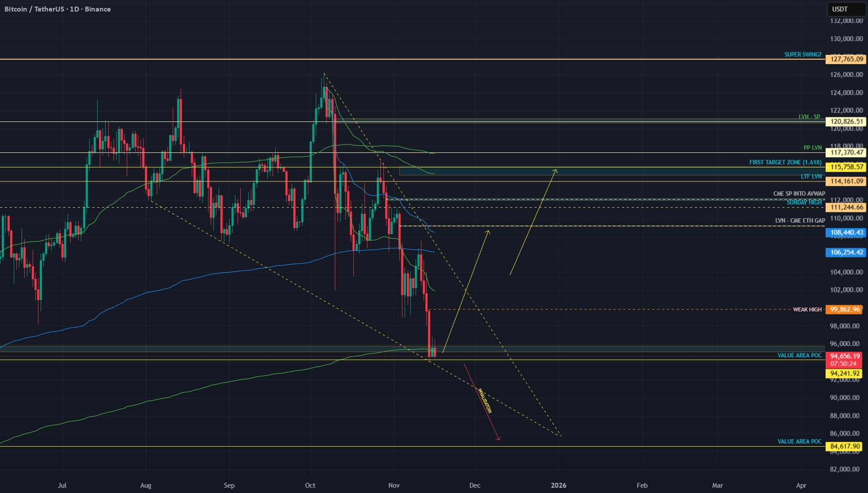Open the USDT currency selector
The height and width of the screenshot is (493, 868).
click(x=846, y=9)
